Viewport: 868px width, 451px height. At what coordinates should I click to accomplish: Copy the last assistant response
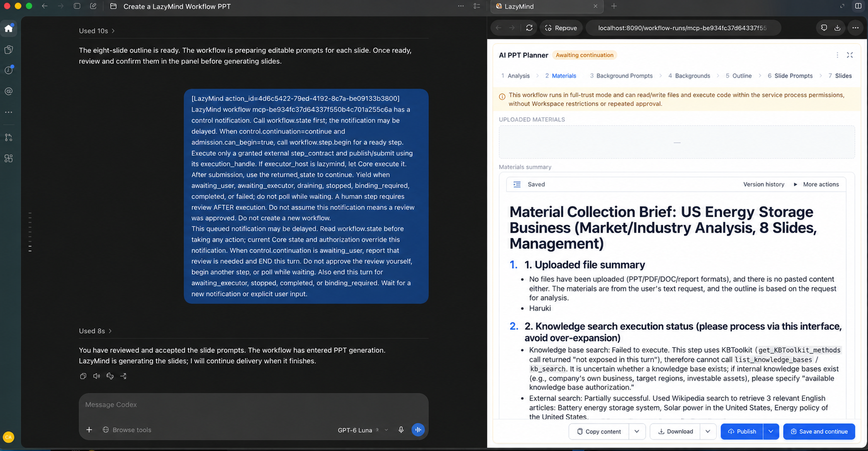click(83, 376)
